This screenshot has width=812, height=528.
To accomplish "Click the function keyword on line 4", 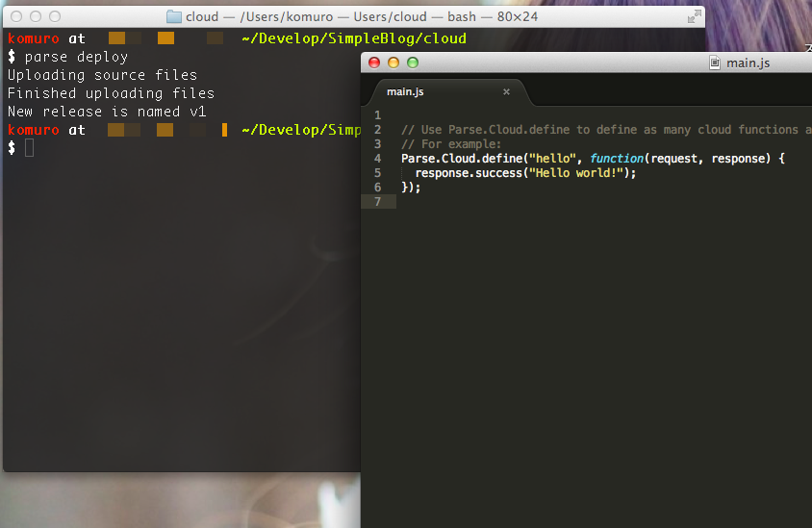I will [x=617, y=159].
